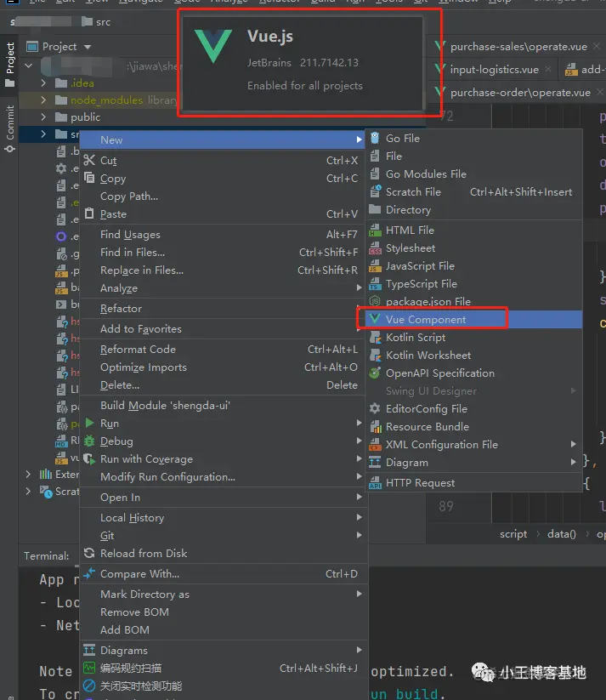
Task: Create a new HTML File
Action: pos(474,230)
